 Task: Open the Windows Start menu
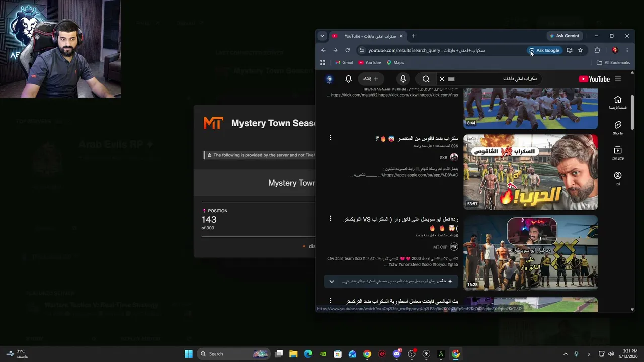(189, 354)
